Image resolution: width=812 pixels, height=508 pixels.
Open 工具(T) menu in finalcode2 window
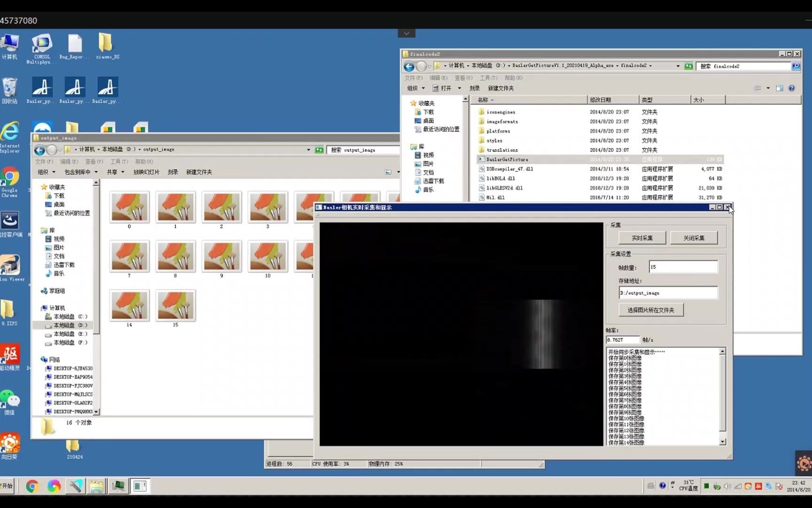coord(488,78)
